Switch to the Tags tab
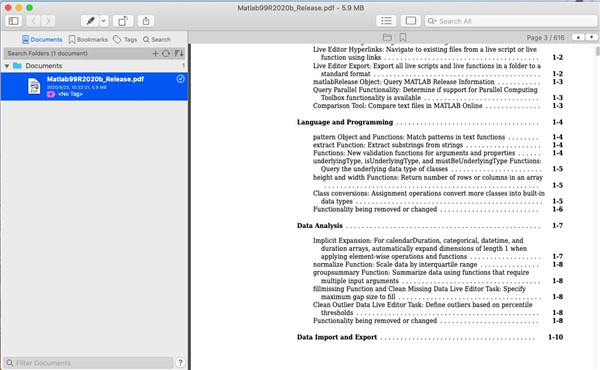This screenshot has width=600, height=370. [x=125, y=39]
